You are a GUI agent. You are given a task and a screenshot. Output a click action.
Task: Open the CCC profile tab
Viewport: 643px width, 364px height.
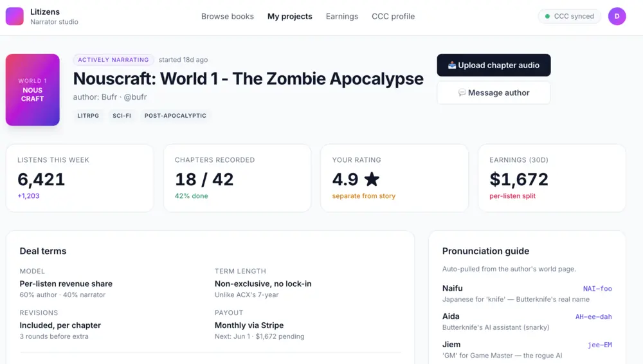[x=393, y=17]
